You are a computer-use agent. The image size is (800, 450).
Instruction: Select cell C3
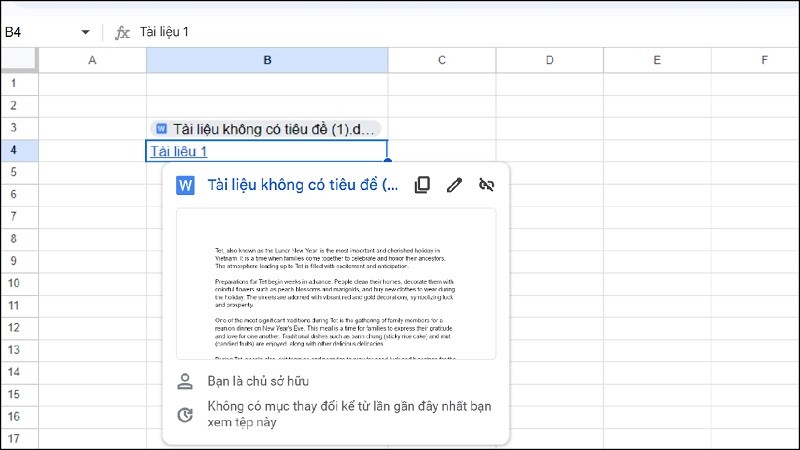[442, 128]
